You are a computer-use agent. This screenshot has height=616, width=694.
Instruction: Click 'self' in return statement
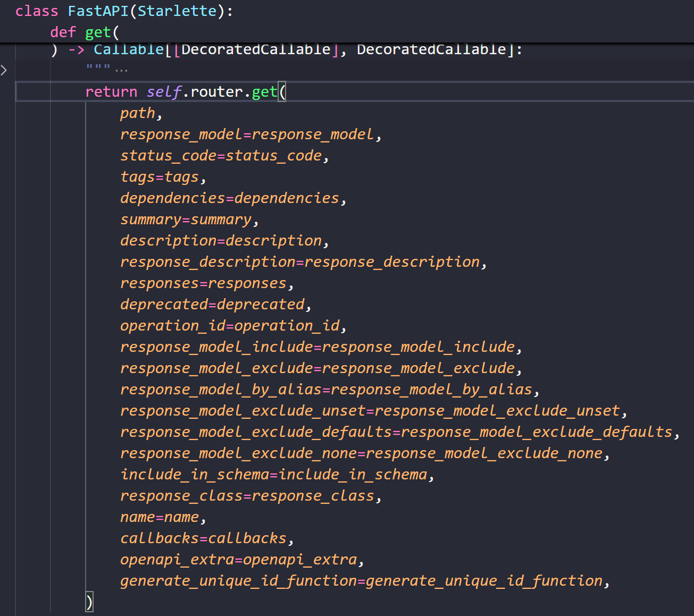164,91
